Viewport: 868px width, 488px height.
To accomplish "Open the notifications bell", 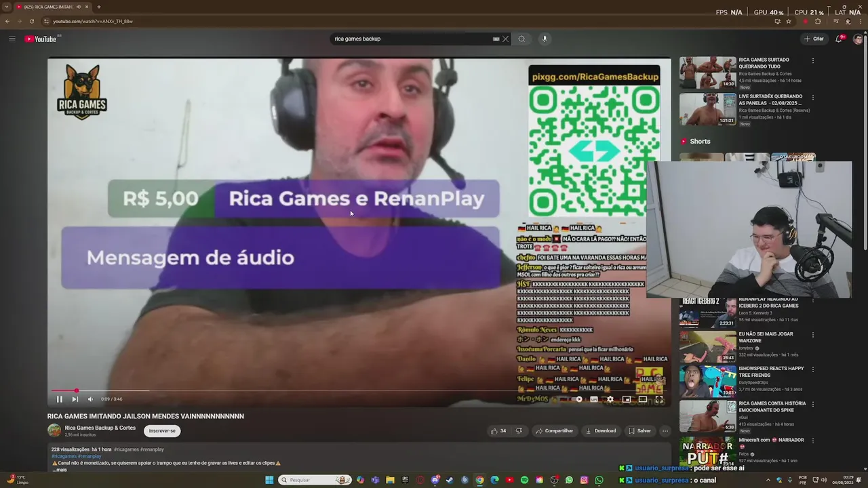I will 839,39.
